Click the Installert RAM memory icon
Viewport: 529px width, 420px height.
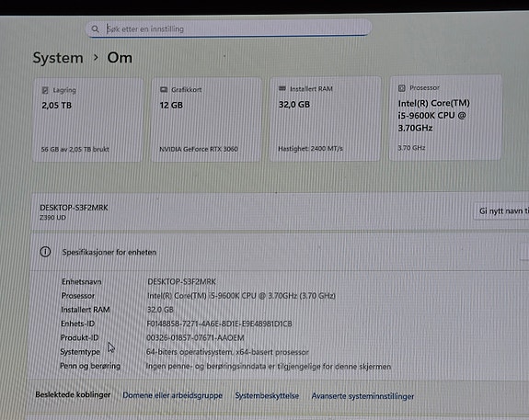pyautogui.click(x=282, y=88)
